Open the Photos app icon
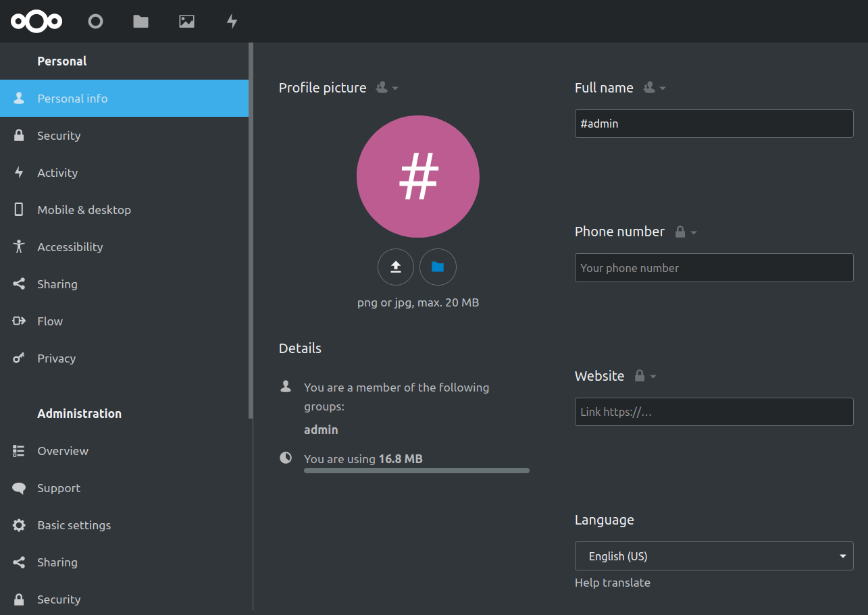868x615 pixels. click(186, 22)
